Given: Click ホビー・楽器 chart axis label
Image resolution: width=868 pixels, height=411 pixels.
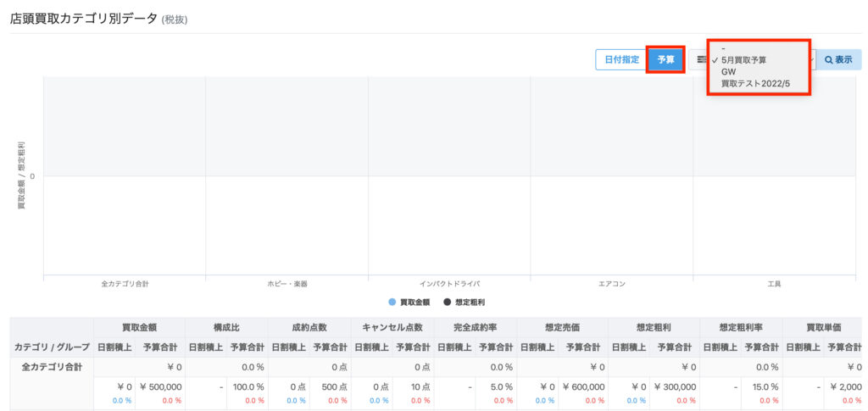Looking at the screenshot, I should click(x=287, y=283).
